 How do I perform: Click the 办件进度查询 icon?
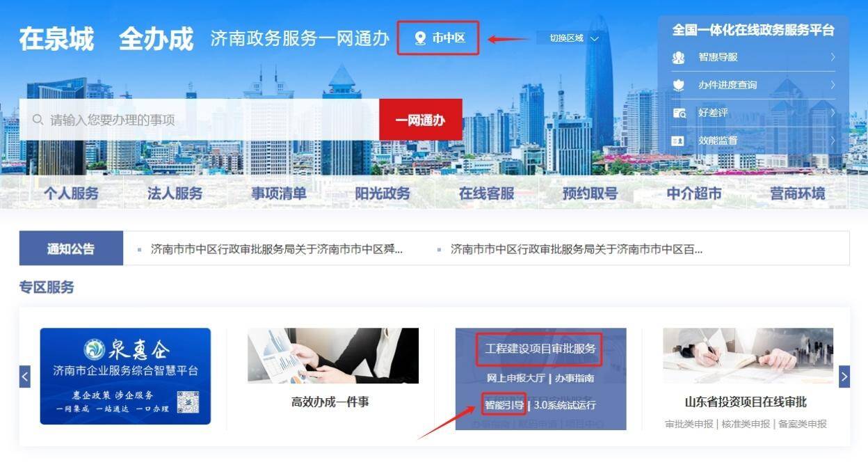679,85
